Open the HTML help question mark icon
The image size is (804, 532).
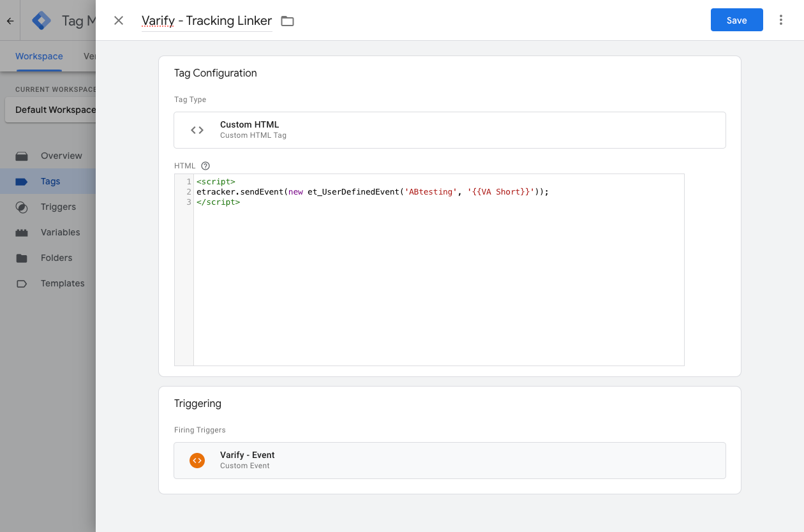pos(205,166)
